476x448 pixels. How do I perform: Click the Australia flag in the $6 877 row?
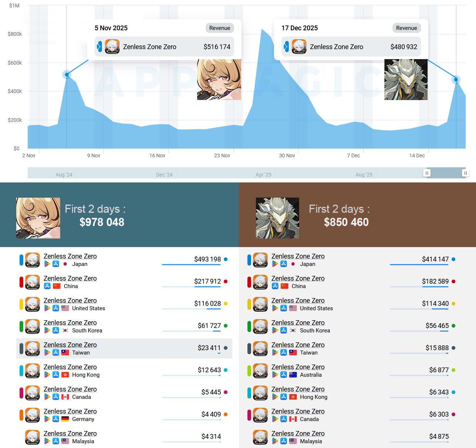pyautogui.click(x=293, y=375)
